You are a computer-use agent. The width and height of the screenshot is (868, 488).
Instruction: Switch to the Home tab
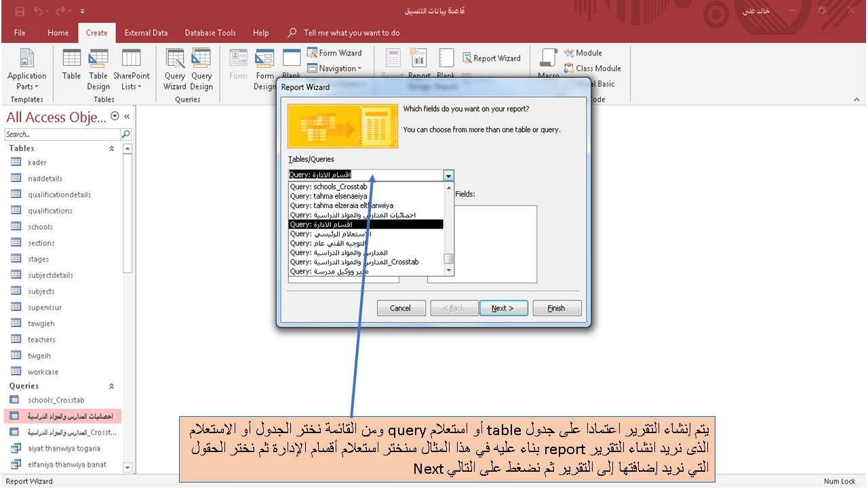[58, 33]
